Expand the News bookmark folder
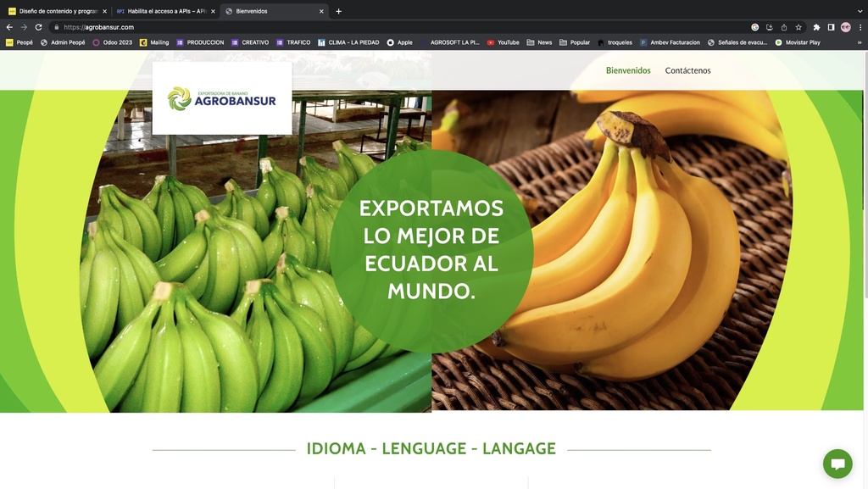The width and height of the screenshot is (868, 489). coord(540,42)
